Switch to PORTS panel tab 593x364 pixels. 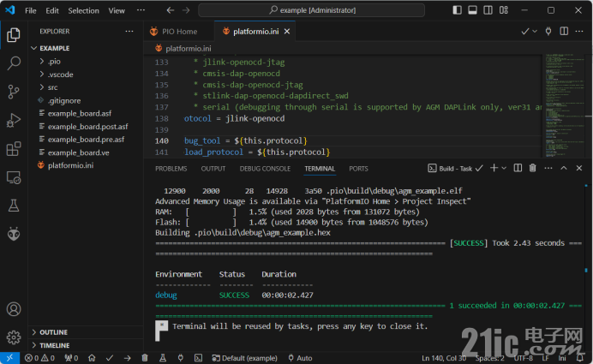358,169
